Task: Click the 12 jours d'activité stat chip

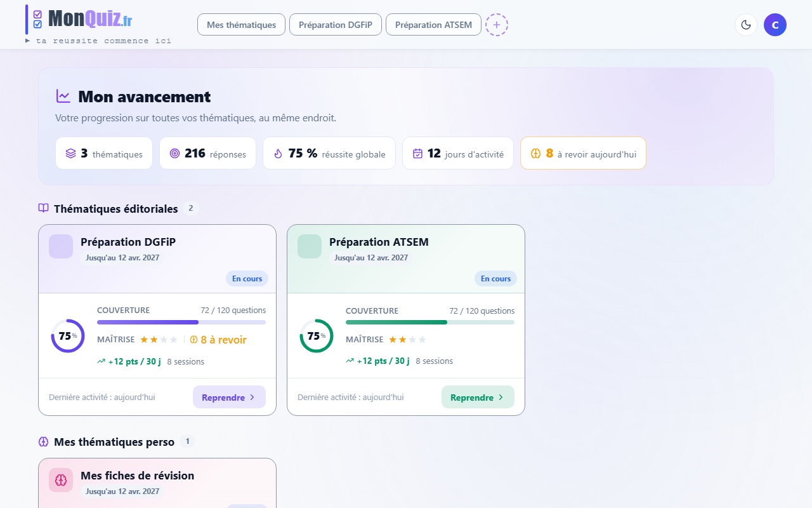Action: 458,153
